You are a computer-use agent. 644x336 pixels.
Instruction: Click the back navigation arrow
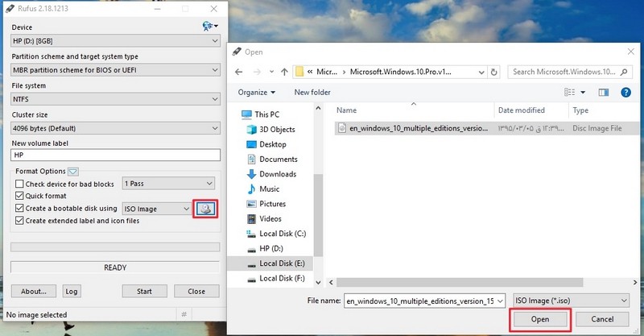pyautogui.click(x=238, y=72)
